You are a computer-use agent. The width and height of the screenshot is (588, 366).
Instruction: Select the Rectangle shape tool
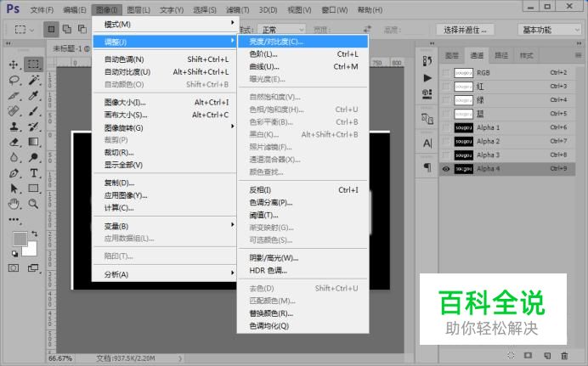click(33, 188)
